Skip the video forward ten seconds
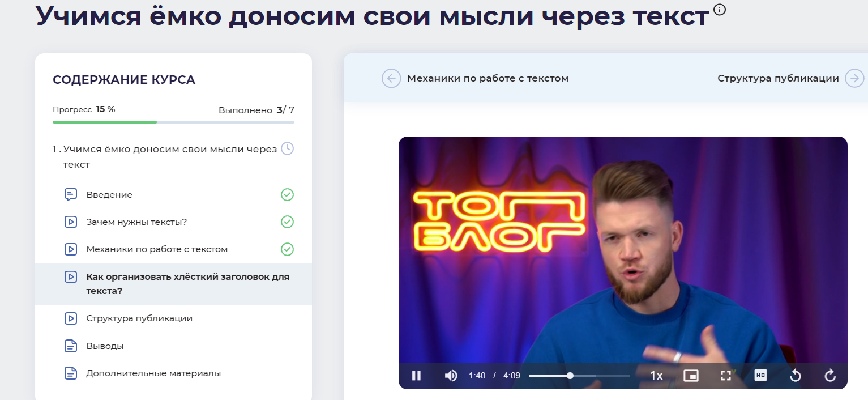Image resolution: width=868 pixels, height=400 pixels. (x=829, y=375)
